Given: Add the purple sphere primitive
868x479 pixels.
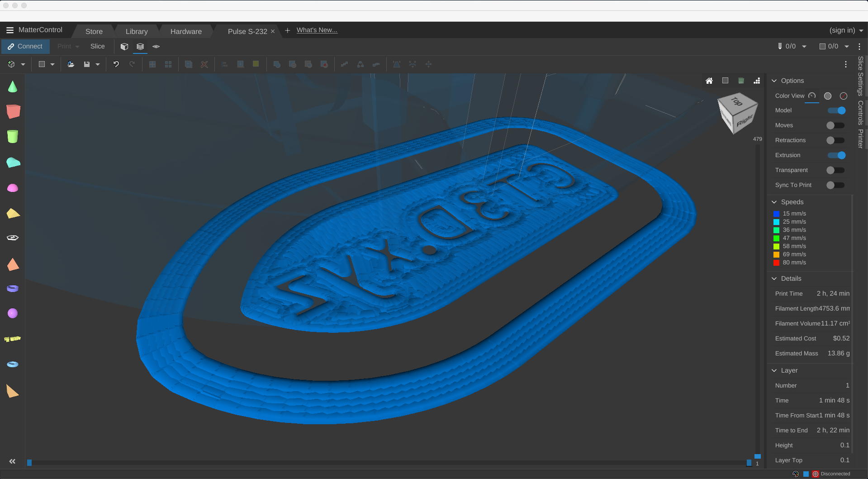Looking at the screenshot, I should click(x=13, y=313).
